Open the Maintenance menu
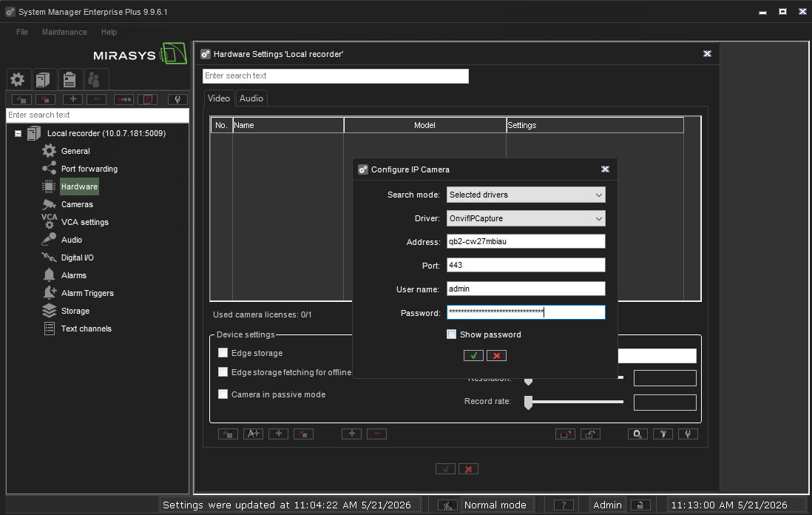Viewport: 812px width, 515px height. click(65, 32)
